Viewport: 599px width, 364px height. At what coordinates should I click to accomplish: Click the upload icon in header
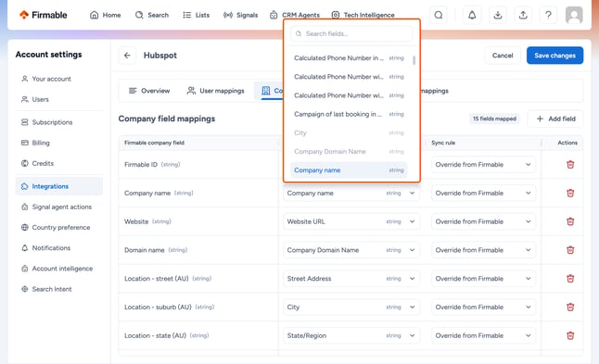coord(523,15)
